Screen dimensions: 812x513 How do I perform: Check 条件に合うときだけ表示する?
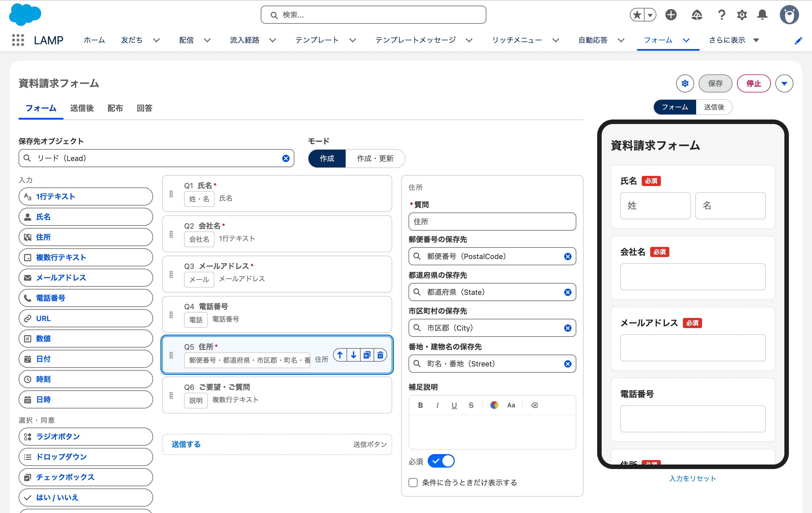[413, 483]
